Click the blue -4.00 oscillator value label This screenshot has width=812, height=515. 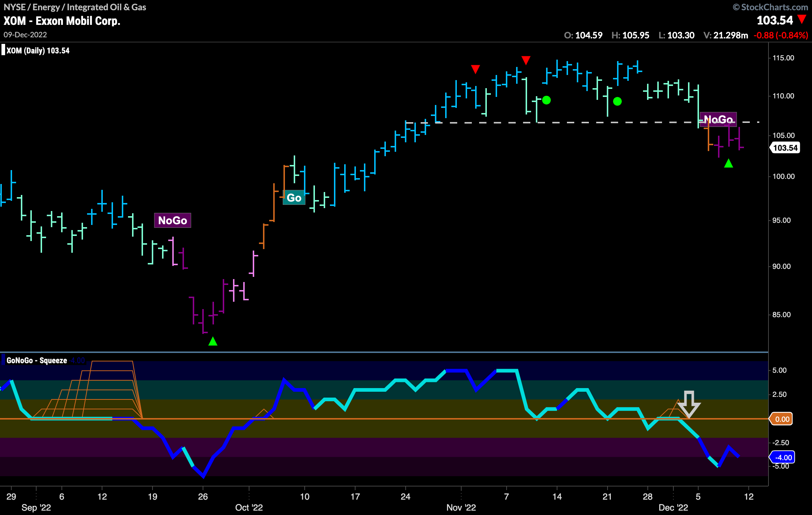[x=782, y=458]
